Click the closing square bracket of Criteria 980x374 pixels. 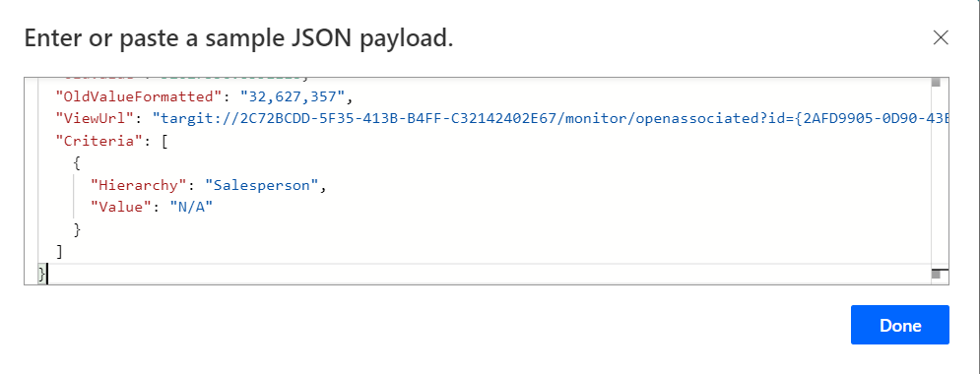[59, 252]
